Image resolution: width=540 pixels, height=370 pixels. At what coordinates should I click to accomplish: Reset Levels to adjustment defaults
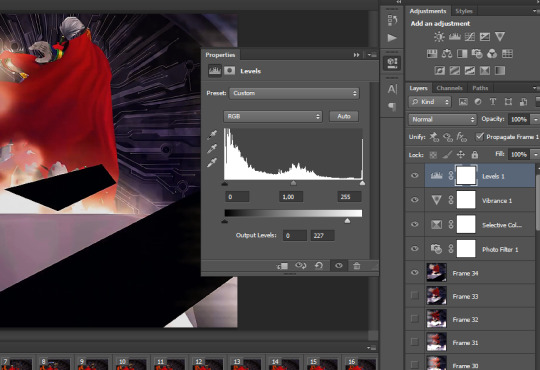tap(319, 266)
